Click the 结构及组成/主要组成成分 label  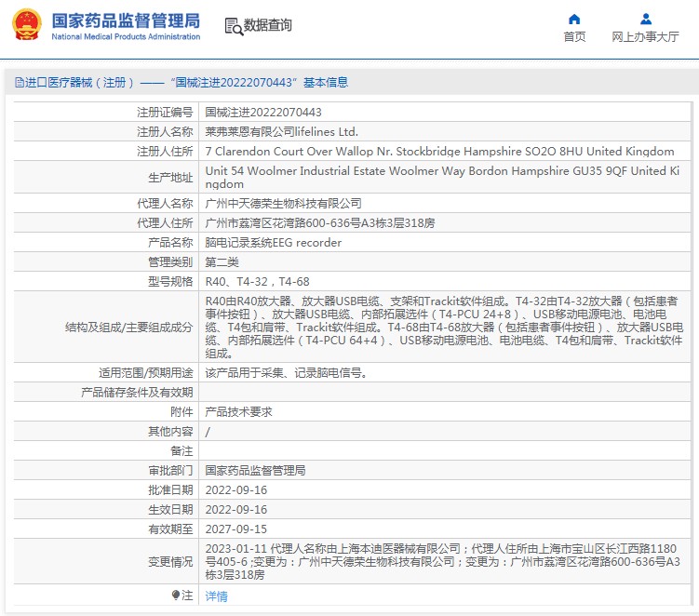pyautogui.click(x=128, y=328)
